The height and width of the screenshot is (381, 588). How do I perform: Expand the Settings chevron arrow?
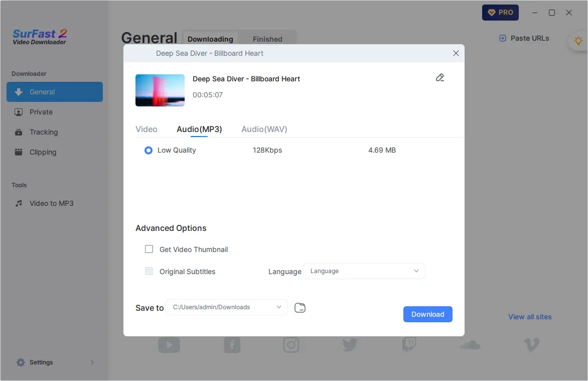[x=92, y=362]
